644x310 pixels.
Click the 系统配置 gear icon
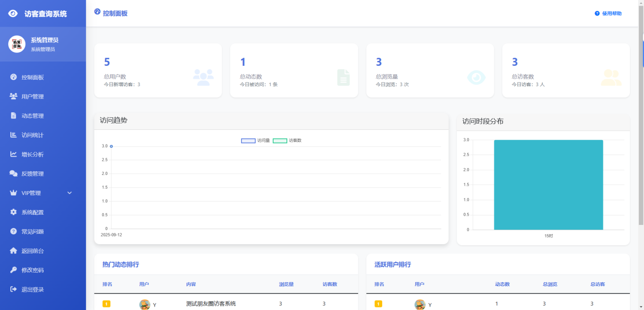[x=13, y=212]
